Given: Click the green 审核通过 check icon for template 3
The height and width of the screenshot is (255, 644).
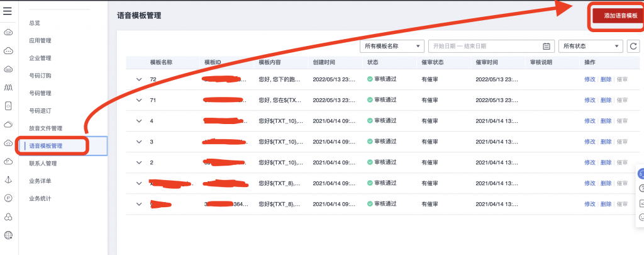Looking at the screenshot, I should 370,142.
